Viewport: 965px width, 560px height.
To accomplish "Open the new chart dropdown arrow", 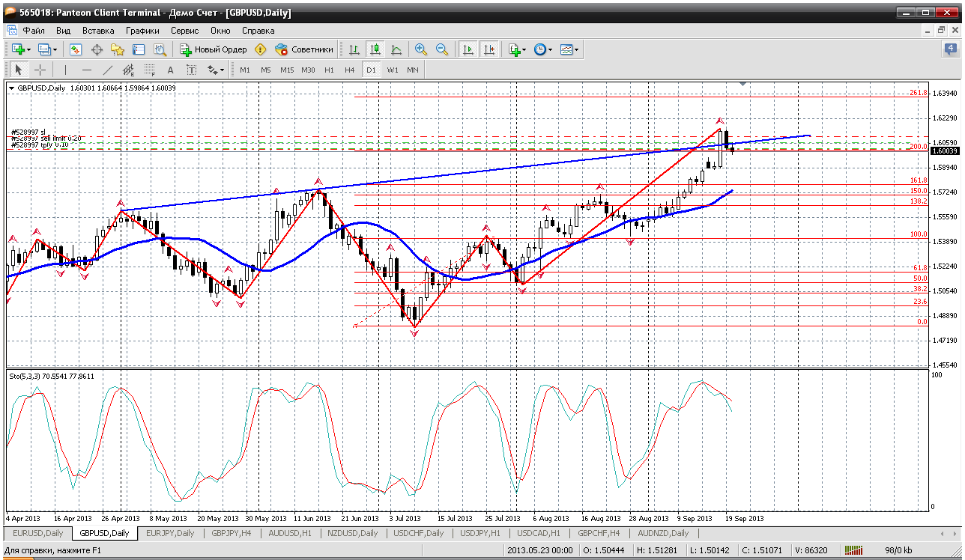I will (28, 49).
